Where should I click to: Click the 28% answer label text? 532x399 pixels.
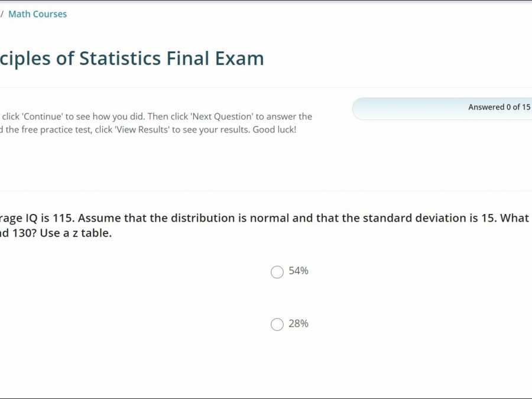[299, 324]
